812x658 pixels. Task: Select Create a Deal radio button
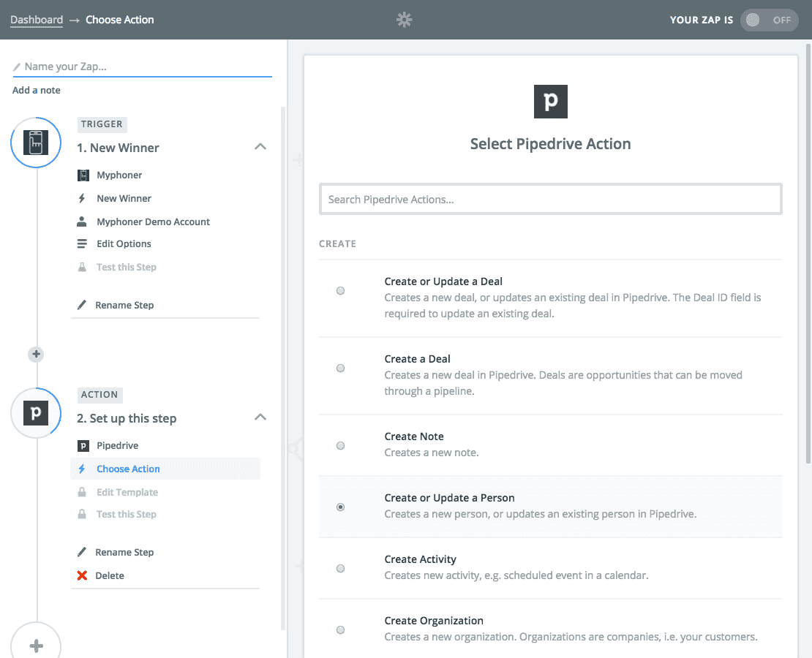click(x=340, y=368)
